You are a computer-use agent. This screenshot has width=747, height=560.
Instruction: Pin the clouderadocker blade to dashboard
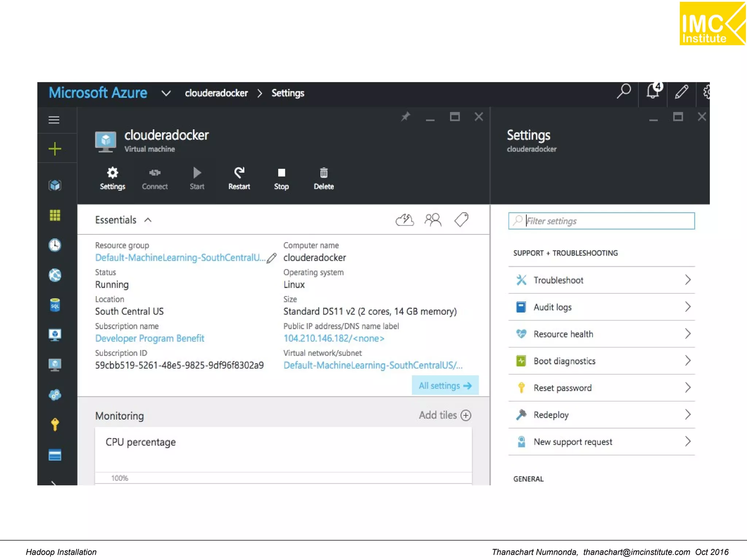click(x=406, y=117)
